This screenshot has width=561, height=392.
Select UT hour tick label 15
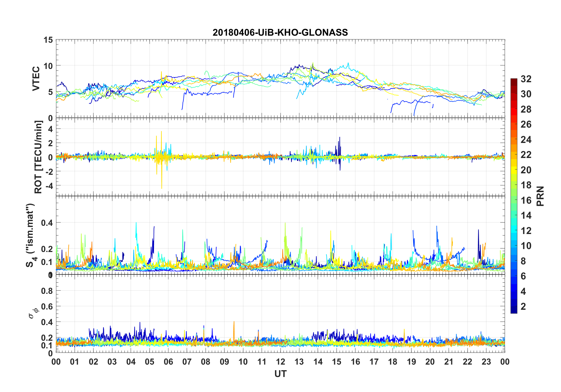337,362
